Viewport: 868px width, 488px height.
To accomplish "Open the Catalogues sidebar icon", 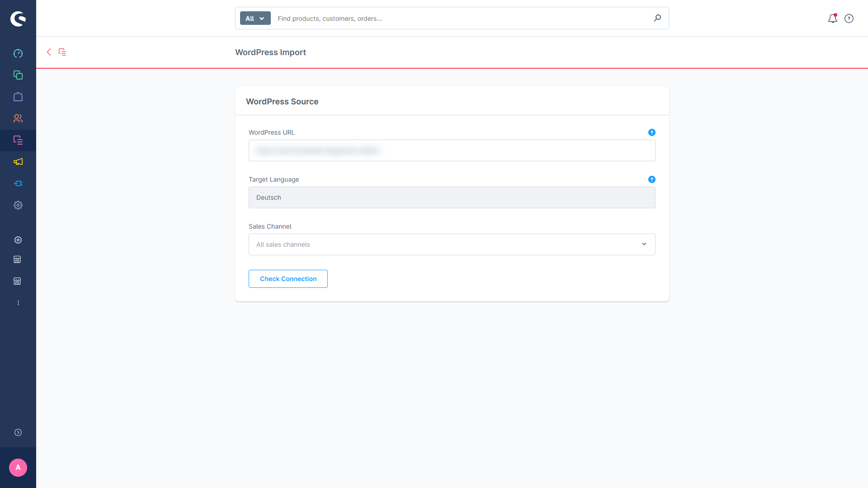I will [x=18, y=75].
